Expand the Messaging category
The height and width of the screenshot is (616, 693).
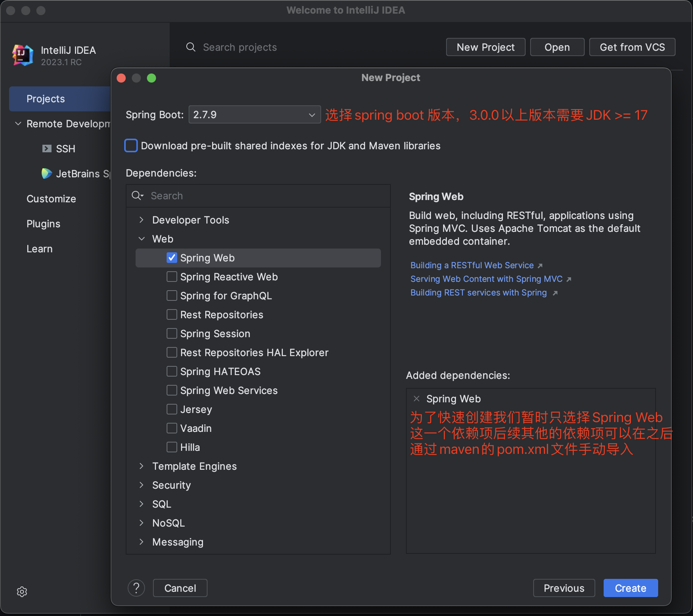141,542
